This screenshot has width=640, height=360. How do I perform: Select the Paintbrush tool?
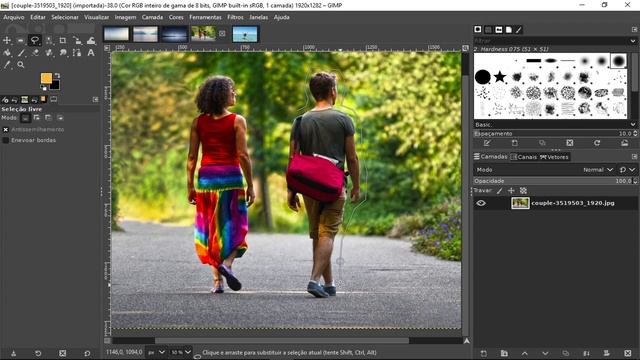click(x=21, y=53)
